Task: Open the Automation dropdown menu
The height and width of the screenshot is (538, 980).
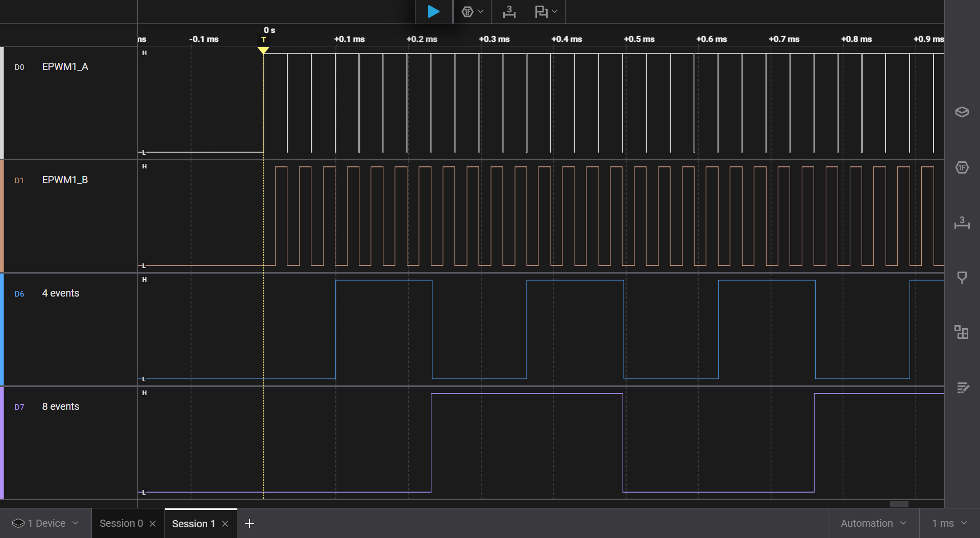Action: 873,523
